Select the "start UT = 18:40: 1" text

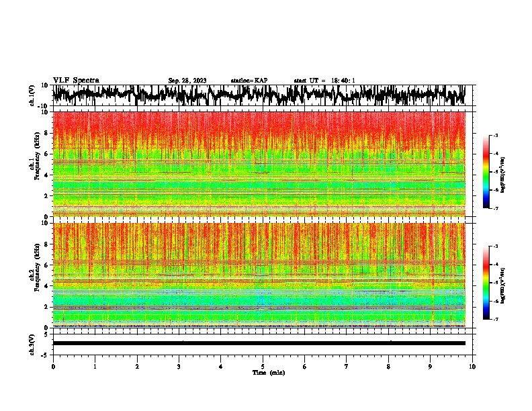coord(324,81)
